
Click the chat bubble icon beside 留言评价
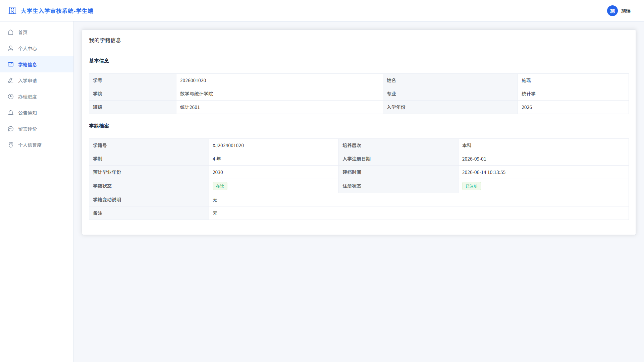point(11,129)
